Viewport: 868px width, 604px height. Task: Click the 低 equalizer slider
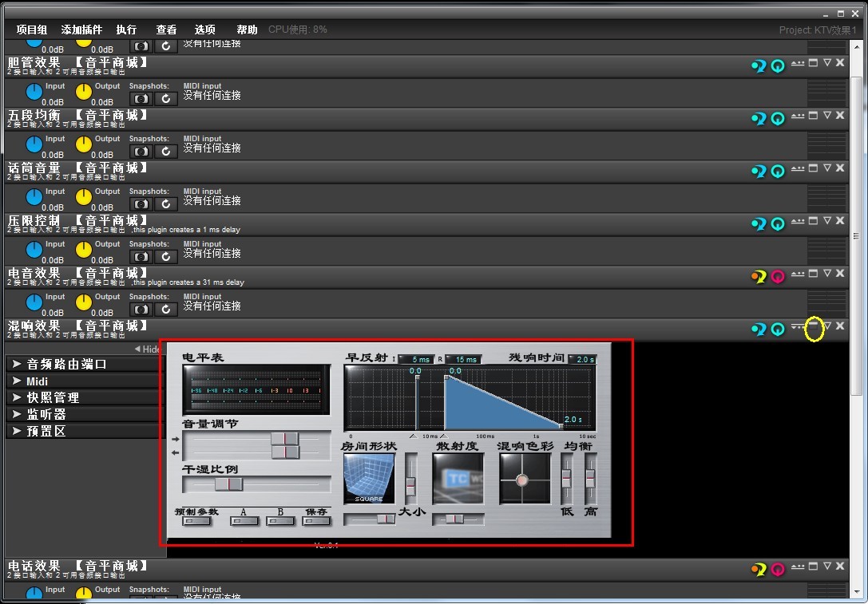(x=566, y=479)
